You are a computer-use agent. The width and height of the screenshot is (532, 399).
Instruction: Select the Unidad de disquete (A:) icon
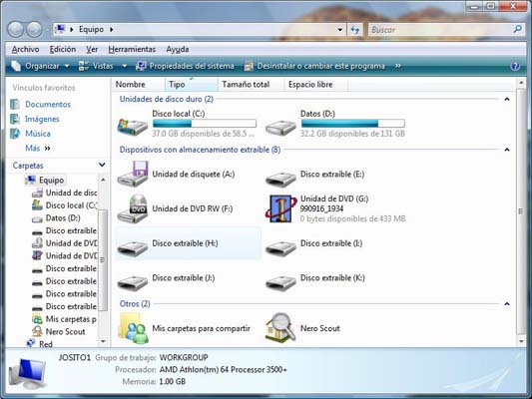pos(133,174)
